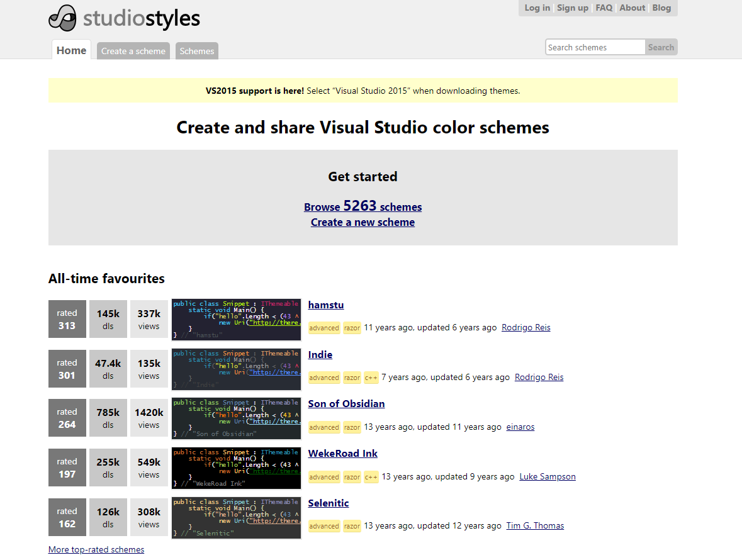Open the Home tab
This screenshot has width=742, height=560.
tap(72, 50)
